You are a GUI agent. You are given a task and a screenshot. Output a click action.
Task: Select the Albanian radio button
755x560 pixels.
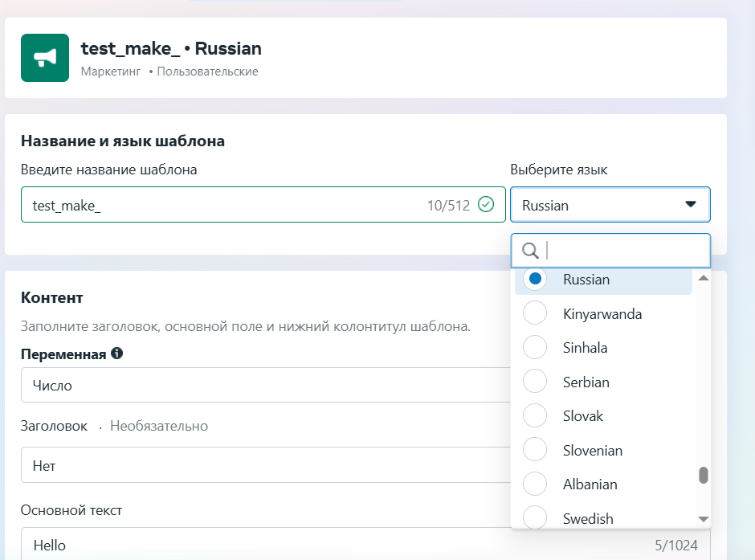click(534, 484)
